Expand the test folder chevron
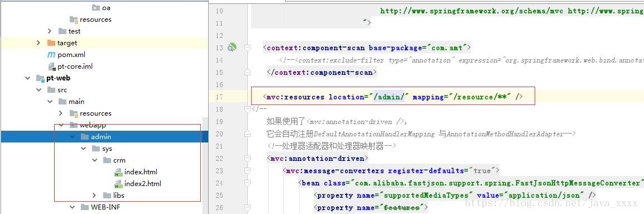 pyautogui.click(x=50, y=31)
